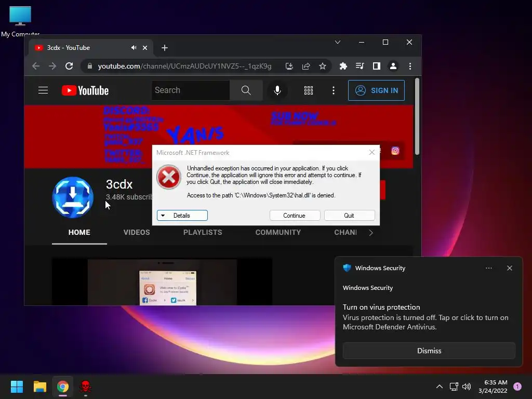Dismiss the Windows Security notification

click(429, 351)
